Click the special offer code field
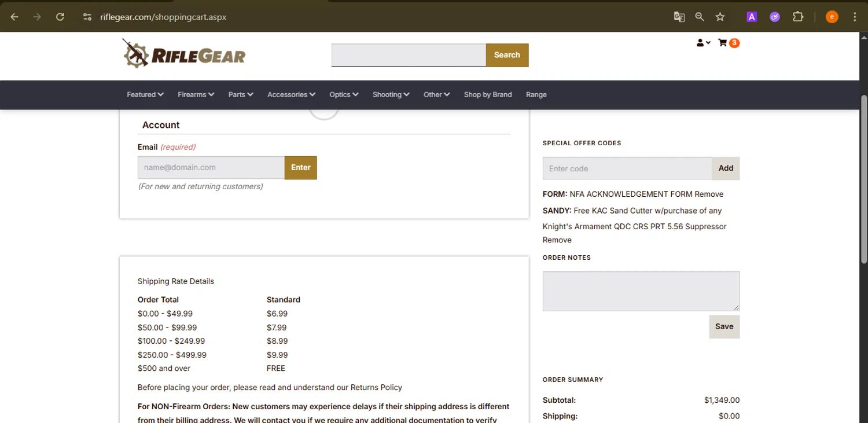868x423 pixels. pyautogui.click(x=627, y=168)
